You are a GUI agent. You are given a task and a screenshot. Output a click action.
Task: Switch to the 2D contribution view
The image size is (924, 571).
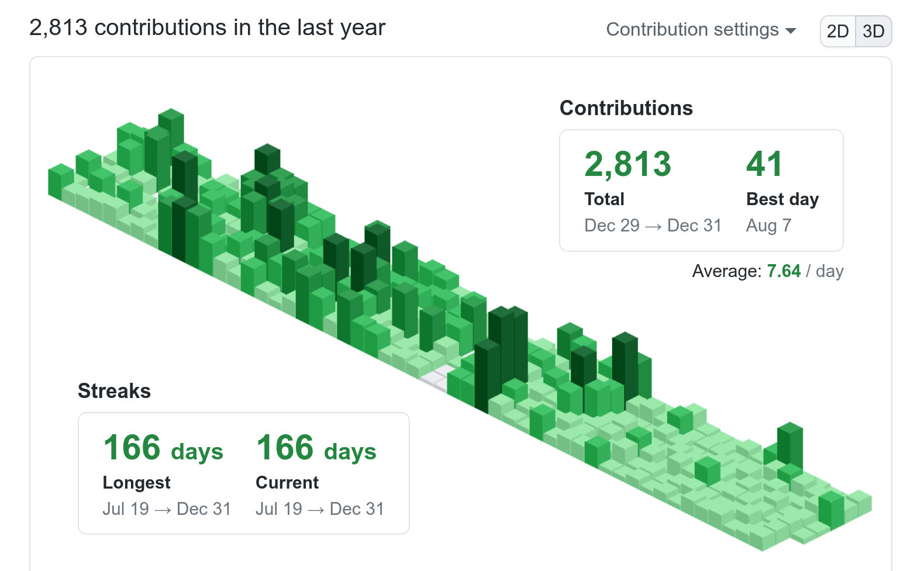pyautogui.click(x=837, y=31)
